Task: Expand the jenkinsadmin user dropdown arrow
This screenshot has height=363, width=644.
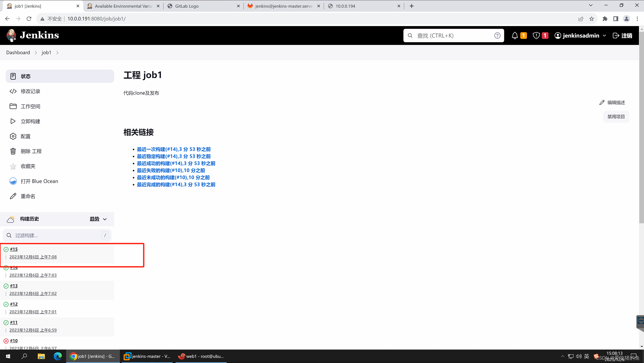Action: (x=605, y=36)
